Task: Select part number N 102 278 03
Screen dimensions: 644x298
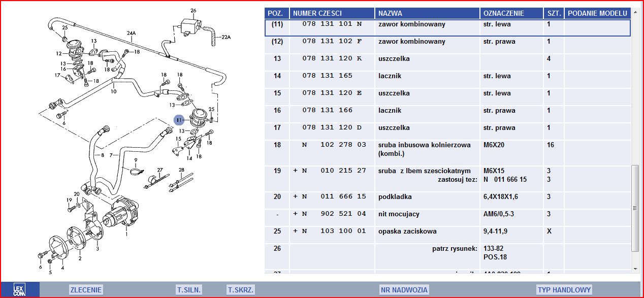Action: pos(334,145)
